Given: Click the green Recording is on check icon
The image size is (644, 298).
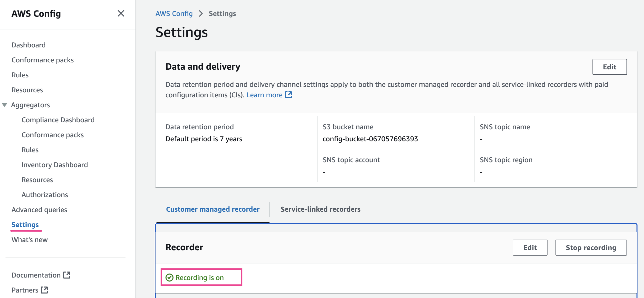Looking at the screenshot, I should 169,278.
